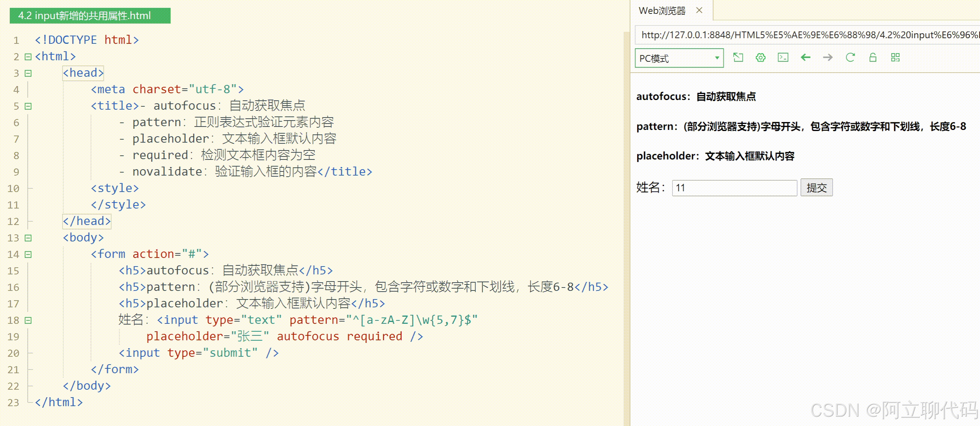Collapse the <html> tag fold marker
This screenshot has width=980, height=426.
coord(28,57)
